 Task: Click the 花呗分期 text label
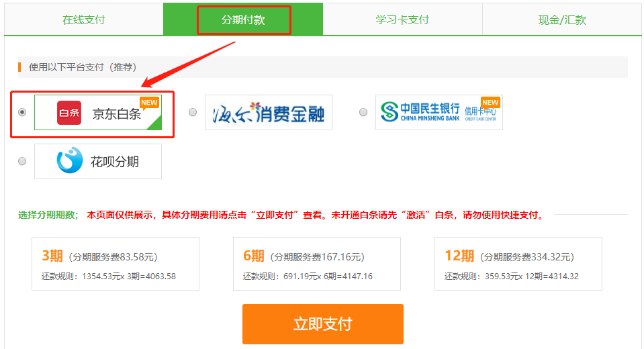click(115, 162)
